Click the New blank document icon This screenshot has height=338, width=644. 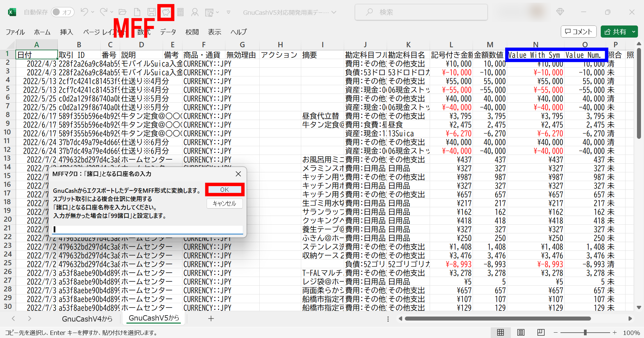pos(137,12)
